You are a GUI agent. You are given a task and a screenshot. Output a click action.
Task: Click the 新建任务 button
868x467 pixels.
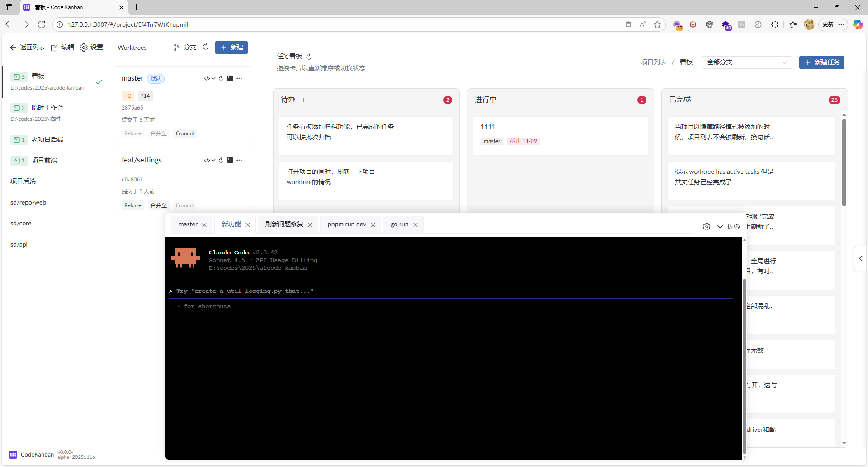click(x=821, y=62)
